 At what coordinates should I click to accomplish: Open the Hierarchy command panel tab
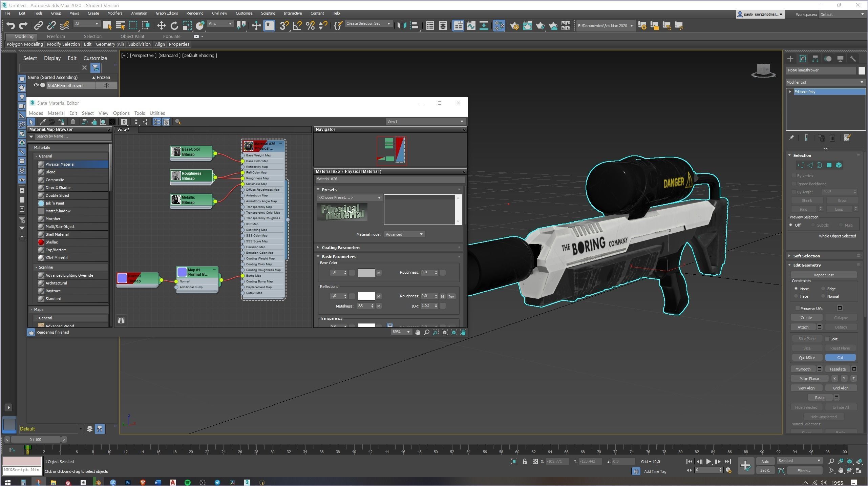click(x=815, y=59)
